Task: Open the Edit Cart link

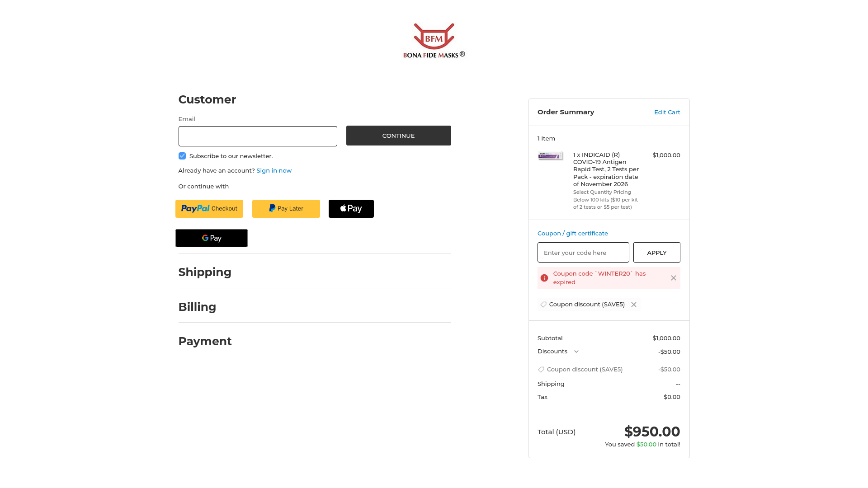Action: (667, 112)
